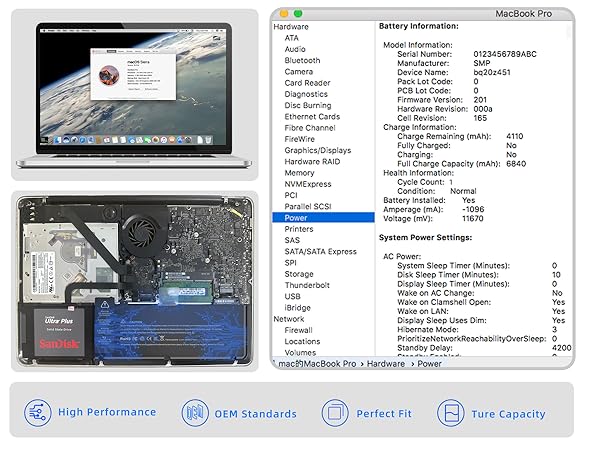Select Printers in the sidebar

click(299, 229)
